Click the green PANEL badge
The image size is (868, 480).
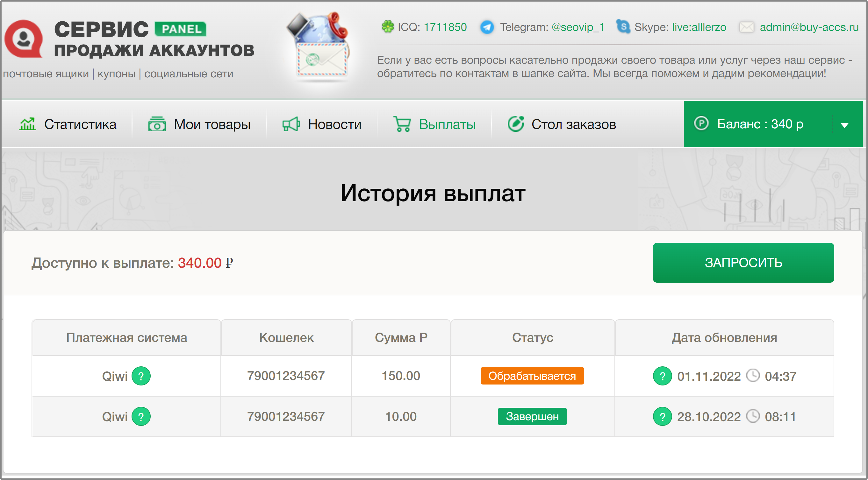tap(181, 29)
